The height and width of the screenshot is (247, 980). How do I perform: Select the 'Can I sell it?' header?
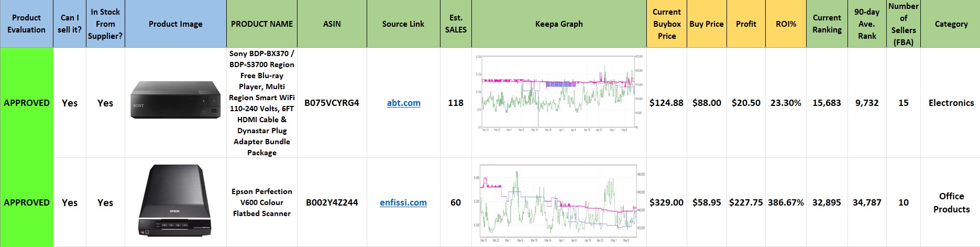click(70, 24)
